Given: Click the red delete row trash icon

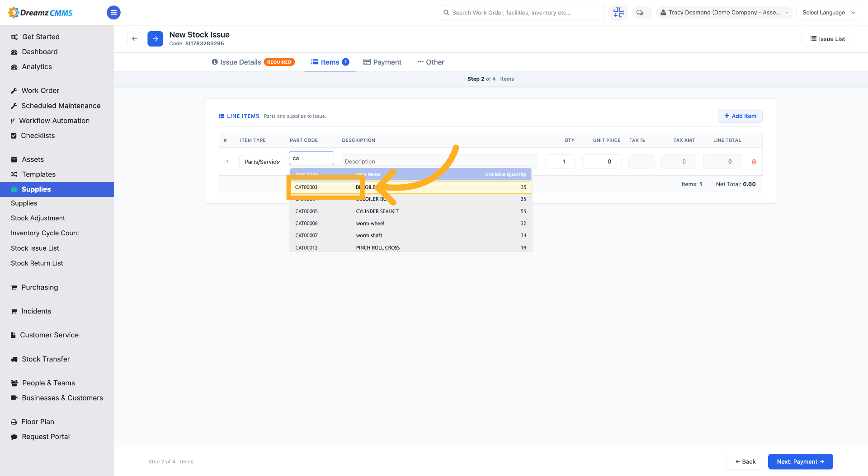Looking at the screenshot, I should pos(754,162).
